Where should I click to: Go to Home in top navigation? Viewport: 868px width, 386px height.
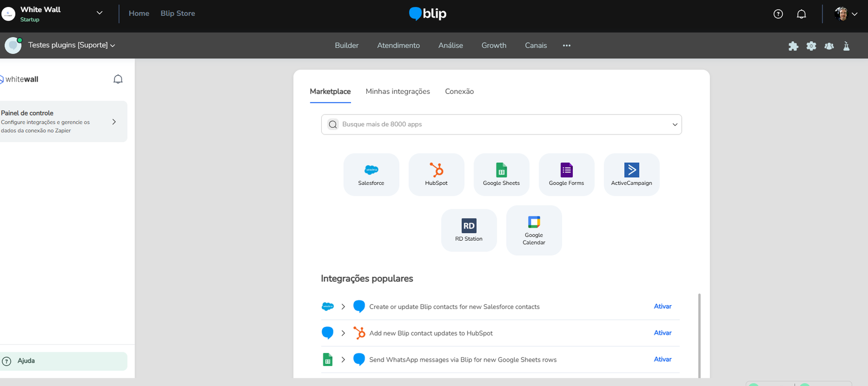tap(139, 14)
